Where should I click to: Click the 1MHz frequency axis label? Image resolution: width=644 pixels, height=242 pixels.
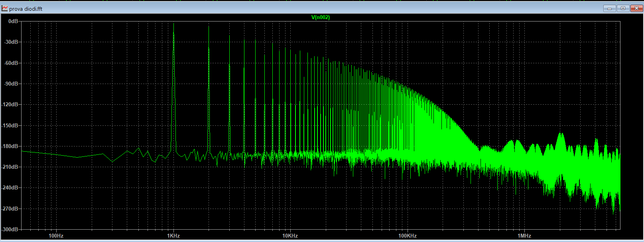pos(524,236)
